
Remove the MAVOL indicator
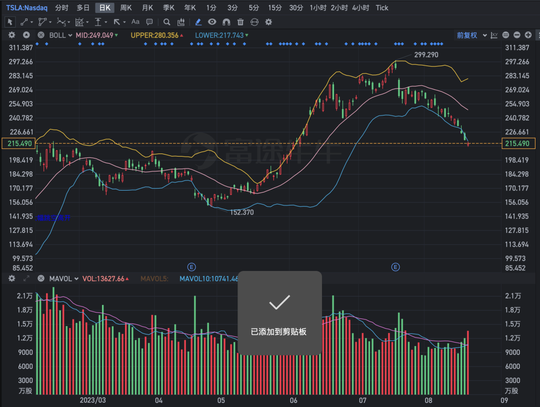tap(41, 278)
